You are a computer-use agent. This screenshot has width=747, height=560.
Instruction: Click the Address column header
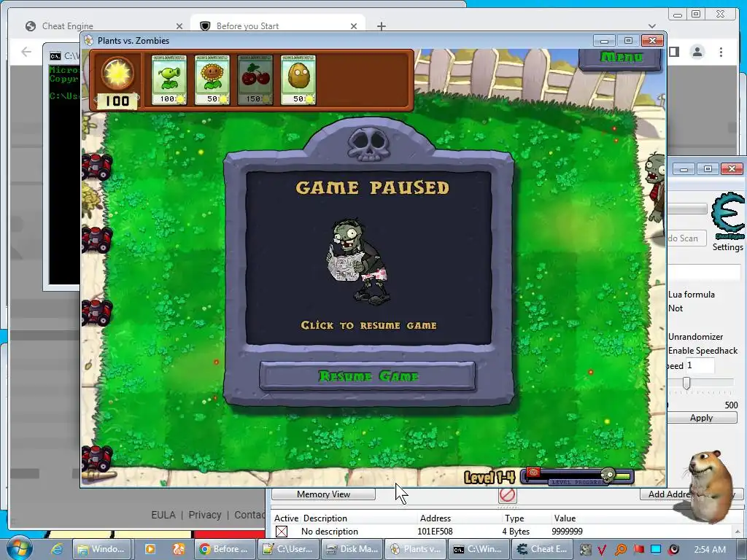pyautogui.click(x=435, y=518)
